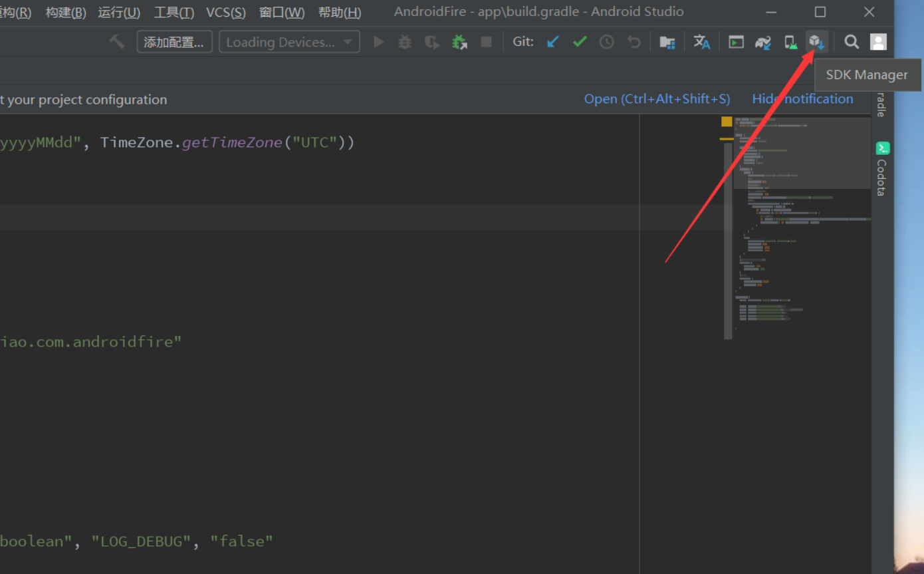
Task: Open the Project Structure folder icon
Action: [667, 42]
